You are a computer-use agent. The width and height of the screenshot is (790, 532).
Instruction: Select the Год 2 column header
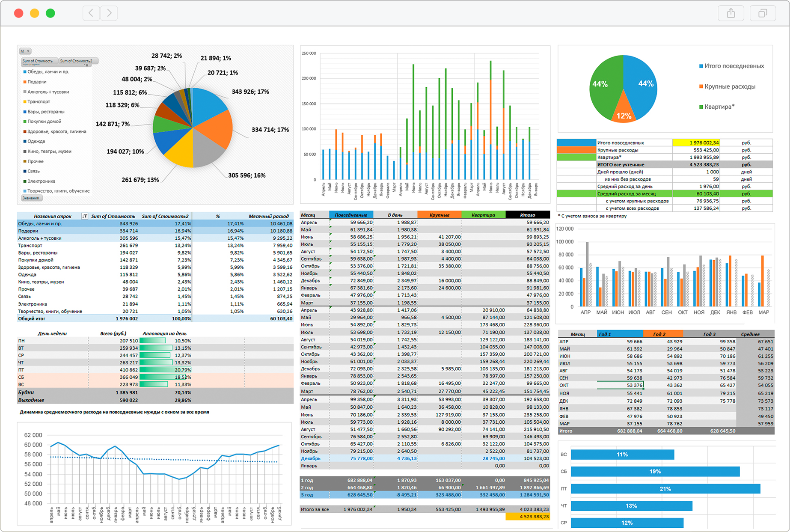coord(663,334)
